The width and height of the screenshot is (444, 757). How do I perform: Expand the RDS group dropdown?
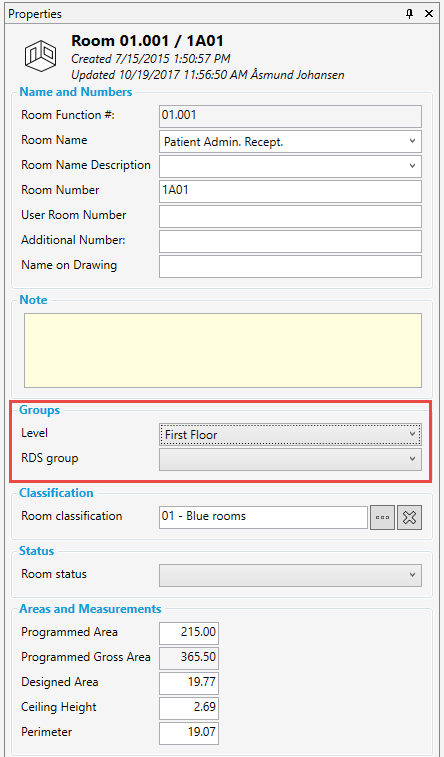pos(290,459)
